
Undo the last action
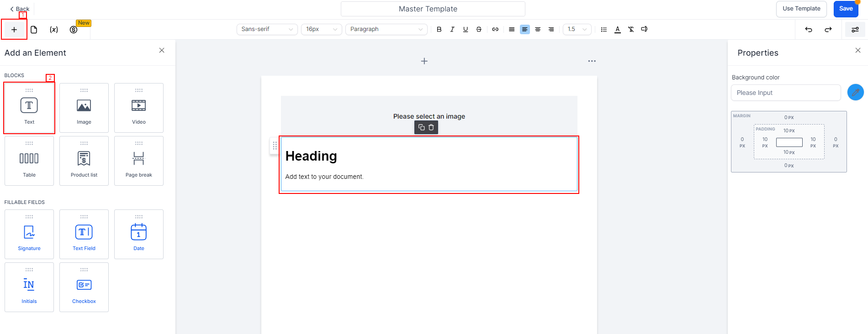[x=809, y=30]
